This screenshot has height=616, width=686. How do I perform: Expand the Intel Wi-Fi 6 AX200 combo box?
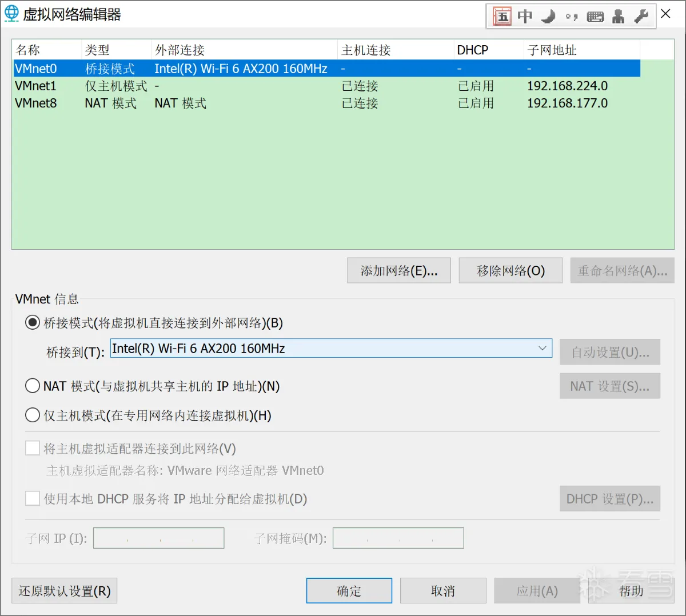pyautogui.click(x=542, y=348)
